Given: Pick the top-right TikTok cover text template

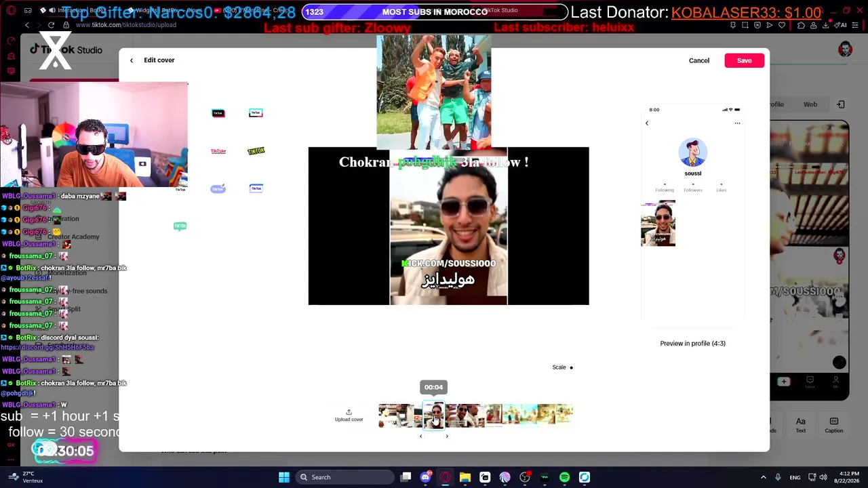Looking at the screenshot, I should coord(256,113).
